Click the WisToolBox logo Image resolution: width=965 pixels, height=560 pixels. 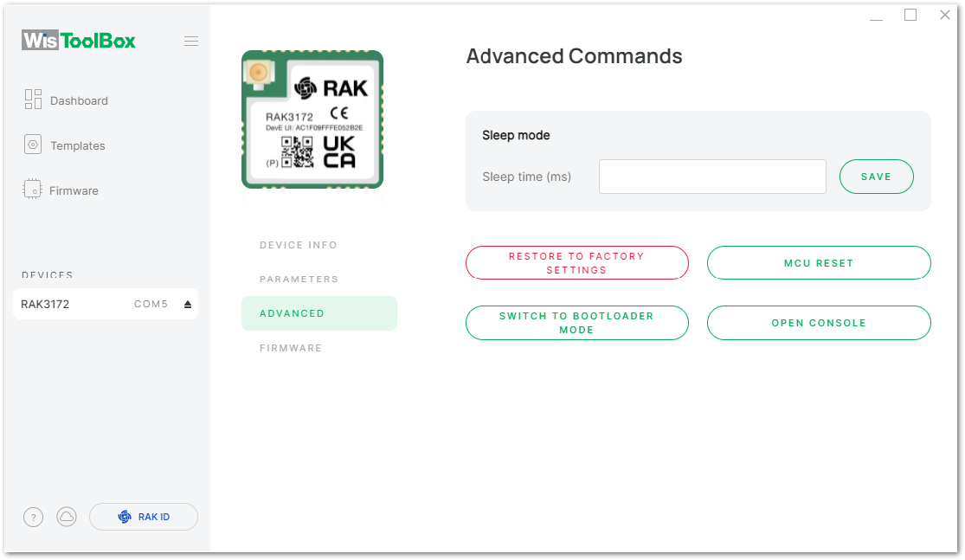[79, 41]
